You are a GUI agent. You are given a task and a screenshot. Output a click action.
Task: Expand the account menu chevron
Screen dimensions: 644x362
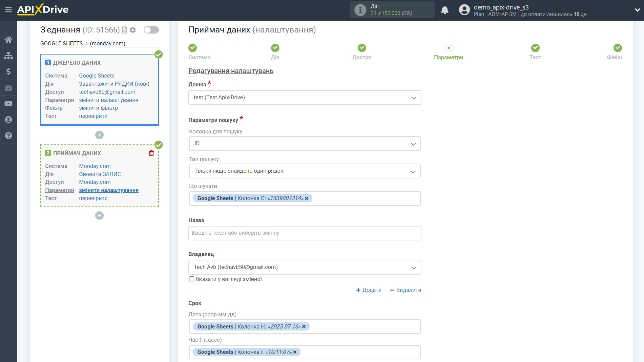(x=637, y=10)
